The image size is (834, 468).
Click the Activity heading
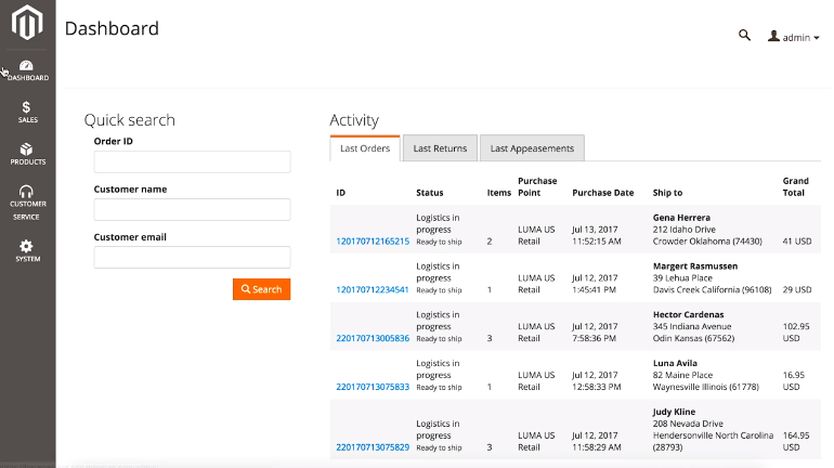click(x=354, y=120)
